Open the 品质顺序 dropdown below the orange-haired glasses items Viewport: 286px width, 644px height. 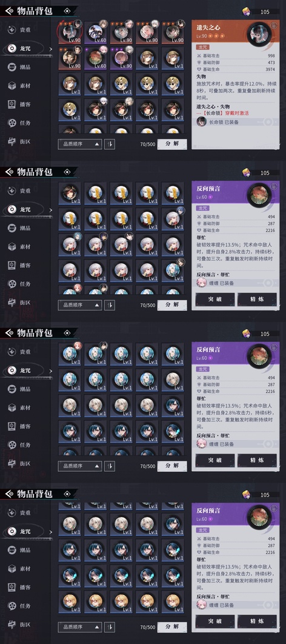79,627
